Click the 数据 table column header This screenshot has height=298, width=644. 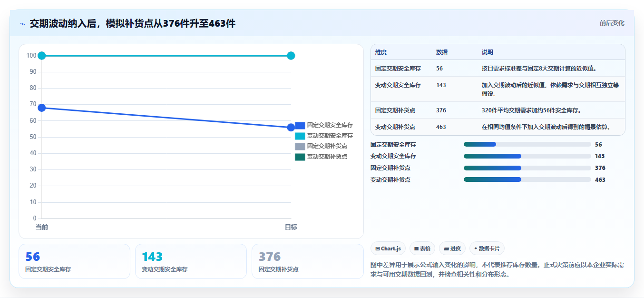coord(442,52)
